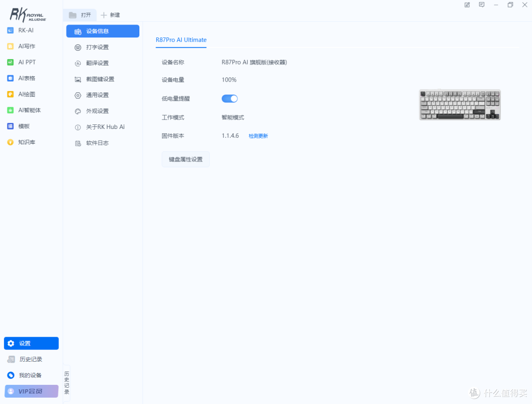Click the plus icon beside 新建
Viewport: 532px width, 404px height.
point(104,15)
